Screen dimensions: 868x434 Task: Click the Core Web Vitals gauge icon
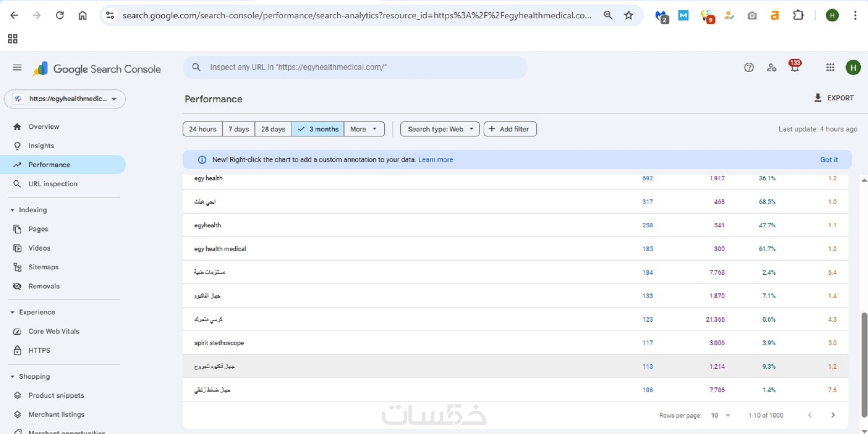coord(17,331)
